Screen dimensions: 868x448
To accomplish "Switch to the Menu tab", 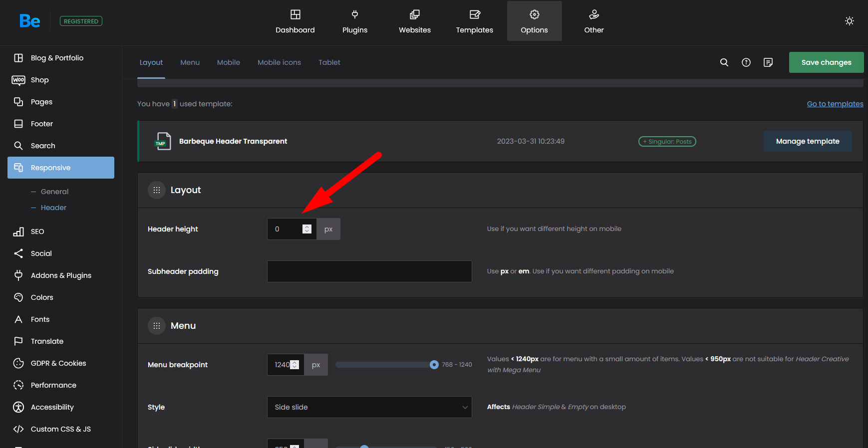I will 190,62.
